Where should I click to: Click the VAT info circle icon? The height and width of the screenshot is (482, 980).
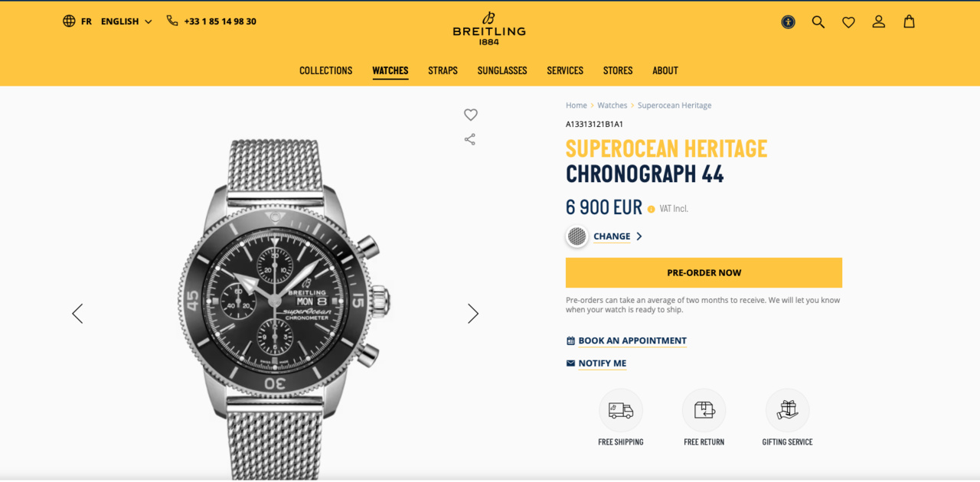pos(652,209)
